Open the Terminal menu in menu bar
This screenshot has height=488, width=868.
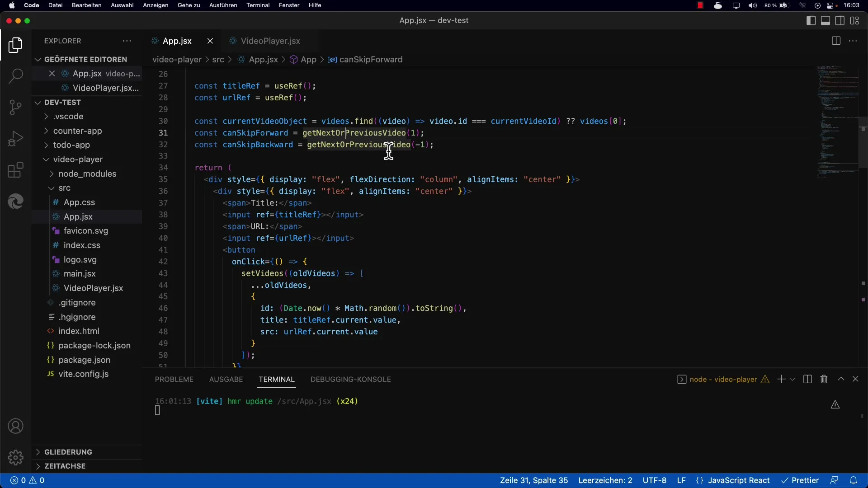pyautogui.click(x=258, y=5)
